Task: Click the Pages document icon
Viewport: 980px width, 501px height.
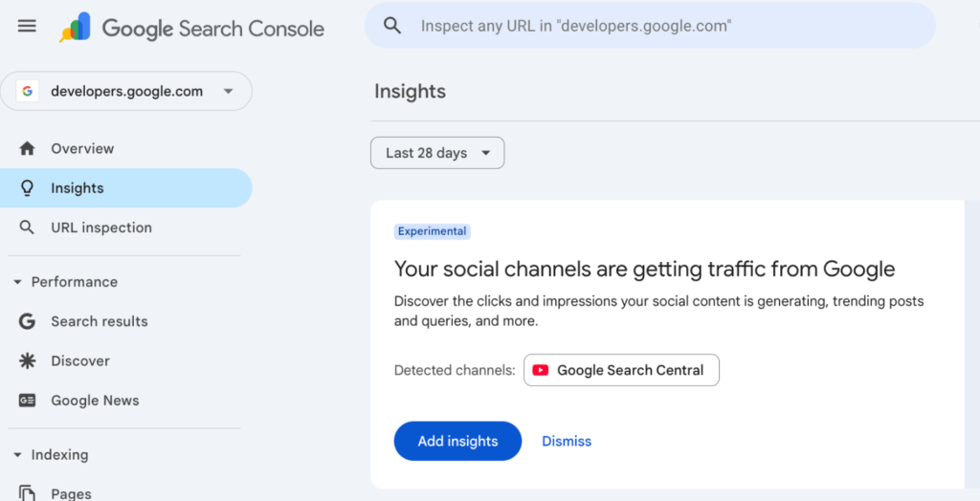Action: coord(27,493)
